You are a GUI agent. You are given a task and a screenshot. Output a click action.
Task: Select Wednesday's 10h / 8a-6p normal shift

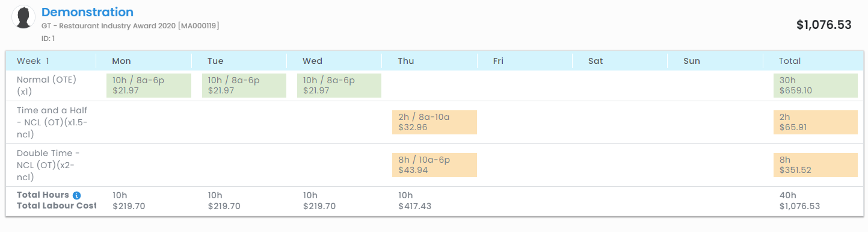click(339, 86)
